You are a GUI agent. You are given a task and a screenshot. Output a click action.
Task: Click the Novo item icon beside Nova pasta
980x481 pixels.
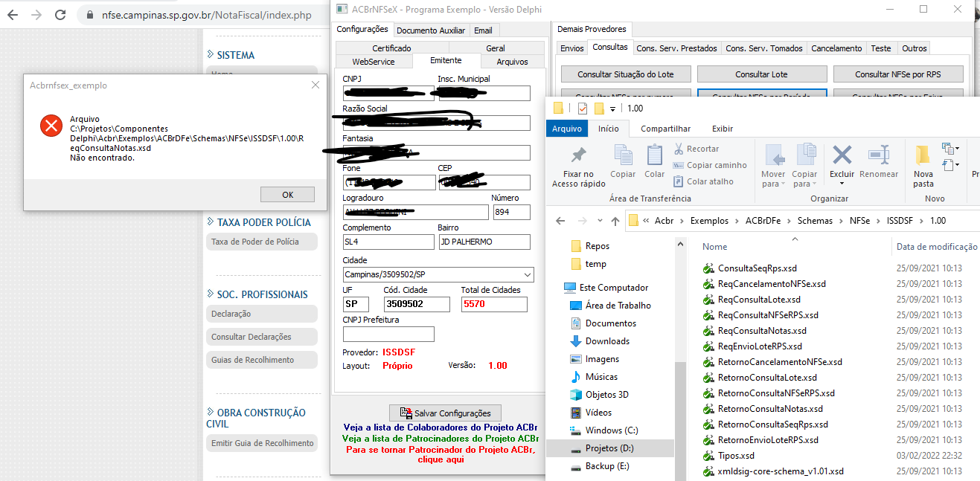point(949,149)
